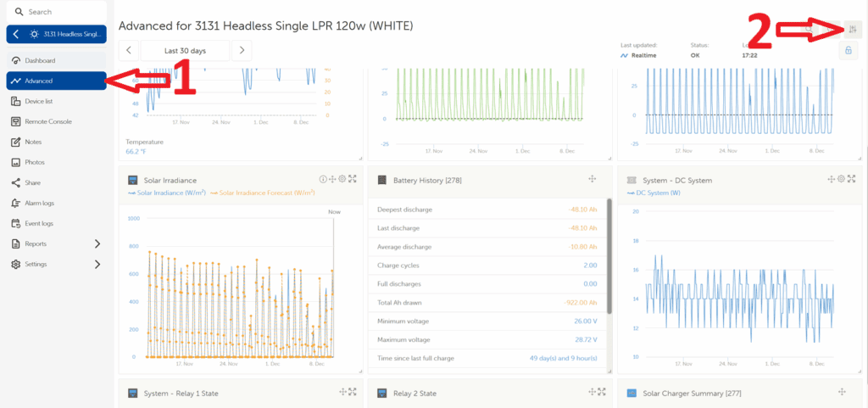Click the Solar Irradiance info icon
Viewport: 868px width, 408px height.
[323, 180]
